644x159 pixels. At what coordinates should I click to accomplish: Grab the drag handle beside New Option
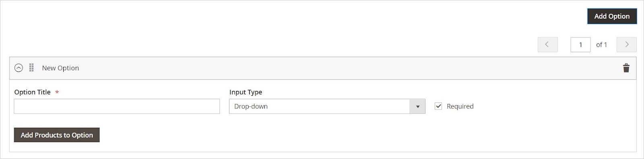pyautogui.click(x=31, y=68)
